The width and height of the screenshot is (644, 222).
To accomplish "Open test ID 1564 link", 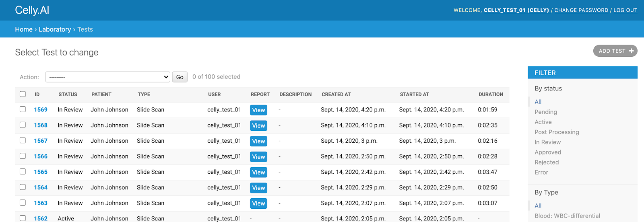I will pos(41,187).
